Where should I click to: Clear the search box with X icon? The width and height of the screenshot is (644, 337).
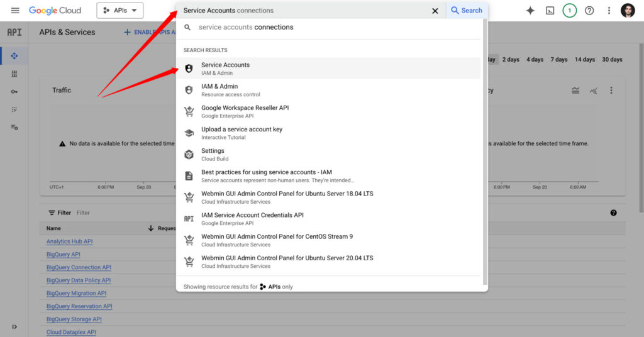pos(435,11)
